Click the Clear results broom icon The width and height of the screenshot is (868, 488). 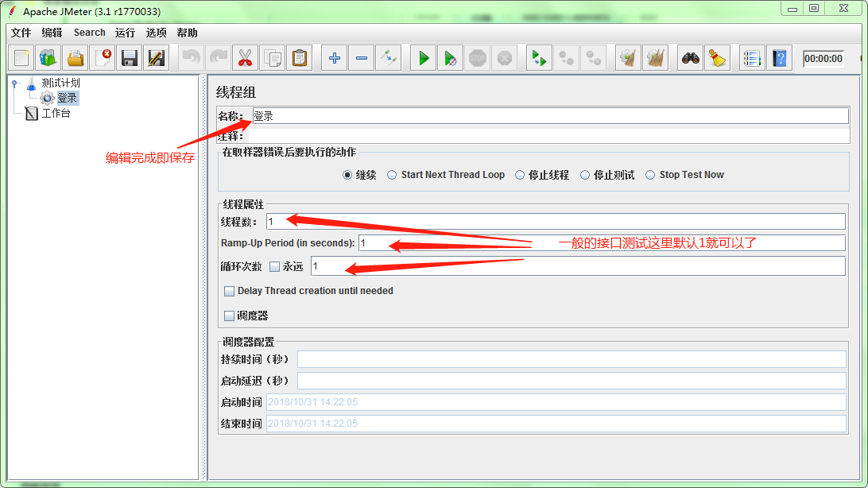pos(628,58)
